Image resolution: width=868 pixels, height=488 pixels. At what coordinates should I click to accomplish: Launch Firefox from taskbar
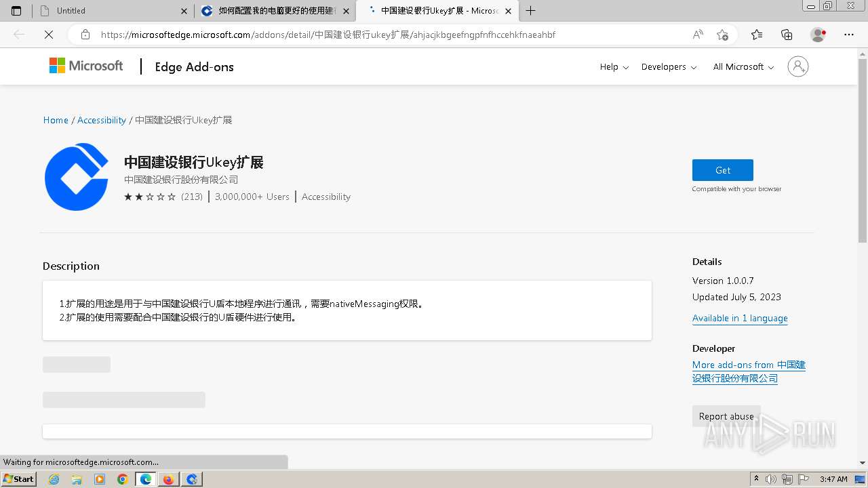click(x=168, y=479)
